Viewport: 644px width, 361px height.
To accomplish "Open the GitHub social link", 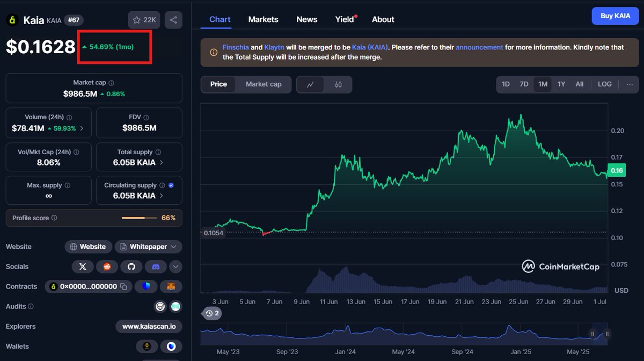I will tap(131, 266).
